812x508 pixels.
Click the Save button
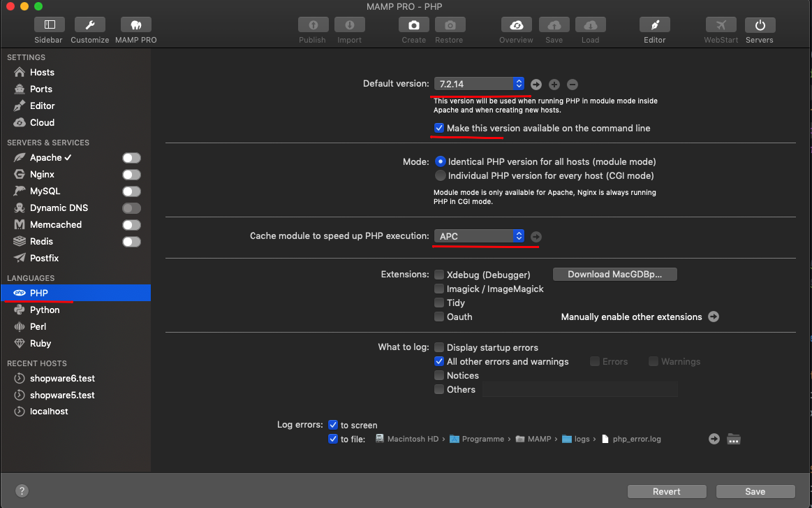pyautogui.click(x=755, y=491)
